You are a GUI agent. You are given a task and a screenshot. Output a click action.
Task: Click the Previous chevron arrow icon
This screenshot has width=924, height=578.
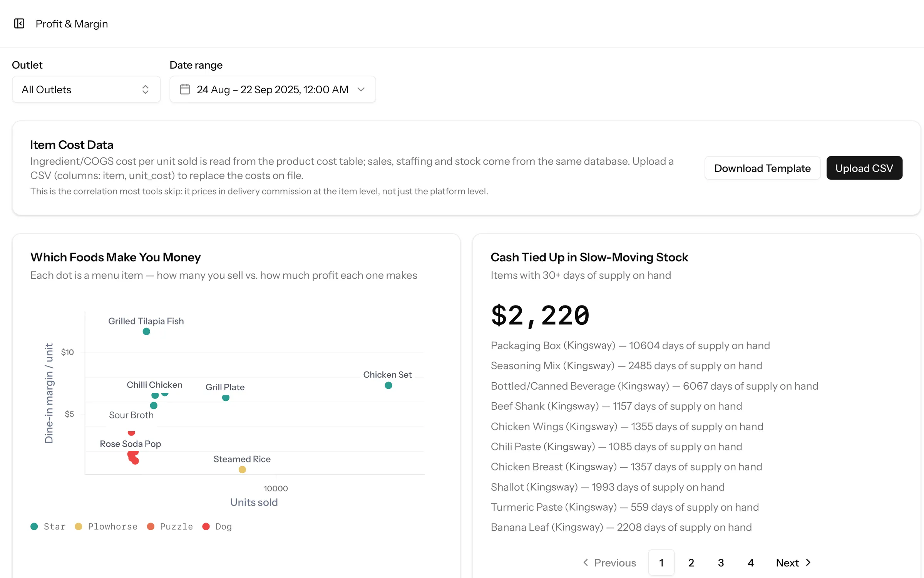586,563
